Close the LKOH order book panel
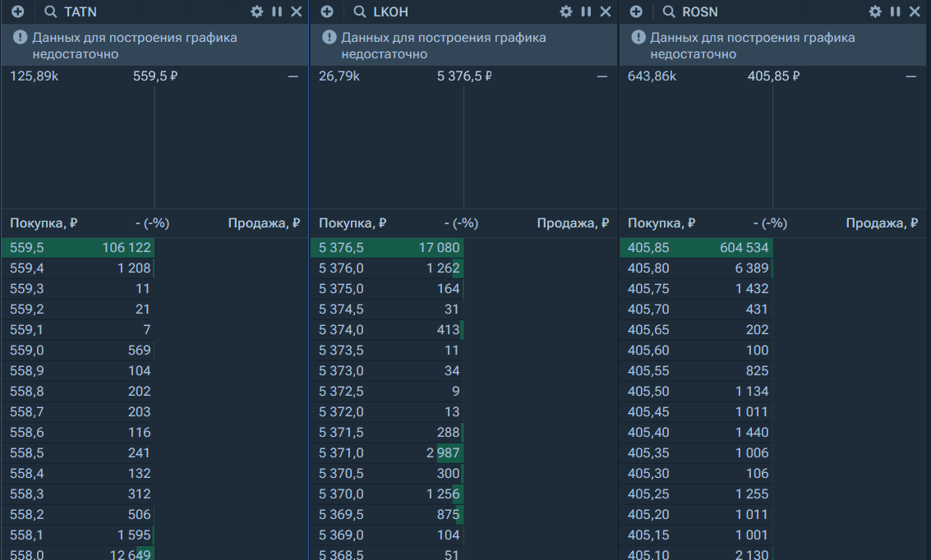 click(x=606, y=11)
